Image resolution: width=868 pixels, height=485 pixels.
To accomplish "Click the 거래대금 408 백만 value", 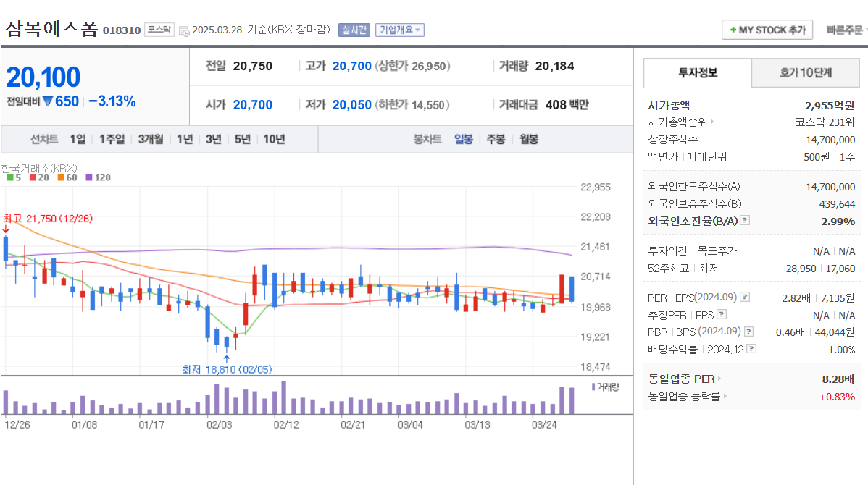I will tap(567, 104).
